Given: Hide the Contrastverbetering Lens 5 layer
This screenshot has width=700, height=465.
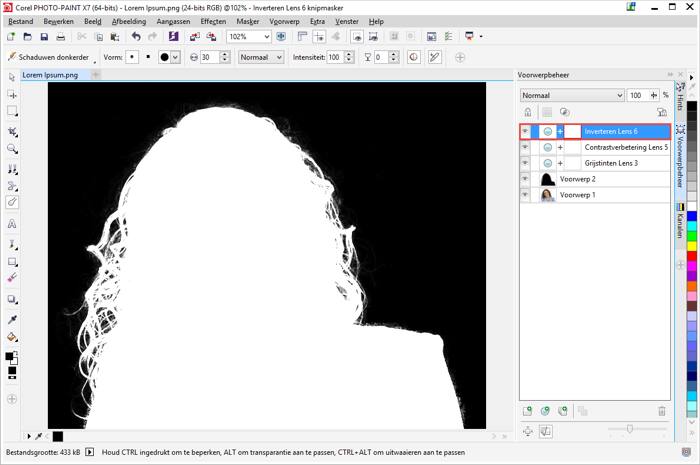Looking at the screenshot, I should tap(525, 147).
